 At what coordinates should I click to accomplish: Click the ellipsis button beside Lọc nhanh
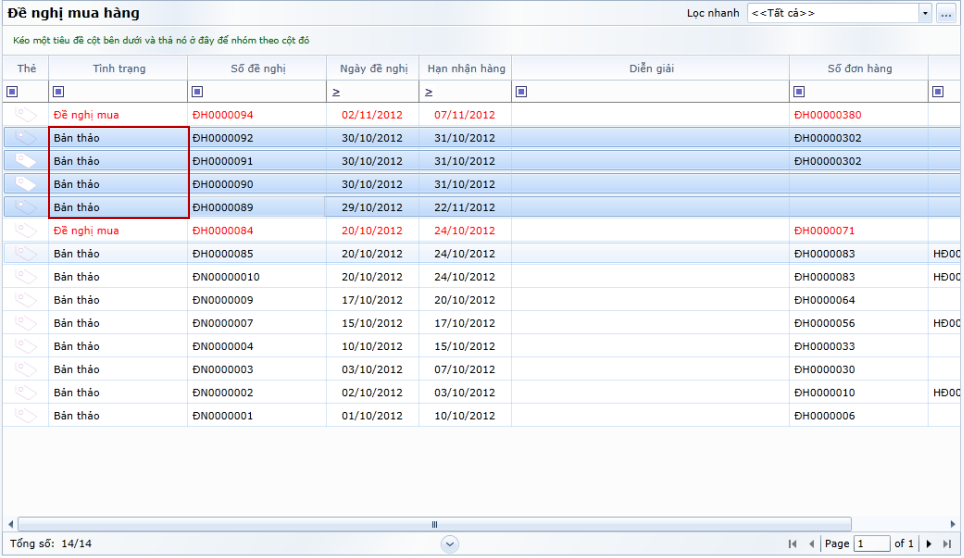tap(945, 14)
